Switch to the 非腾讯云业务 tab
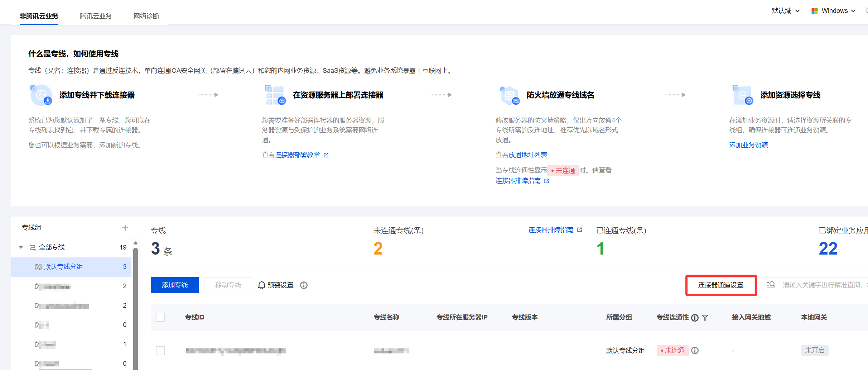 (39, 16)
